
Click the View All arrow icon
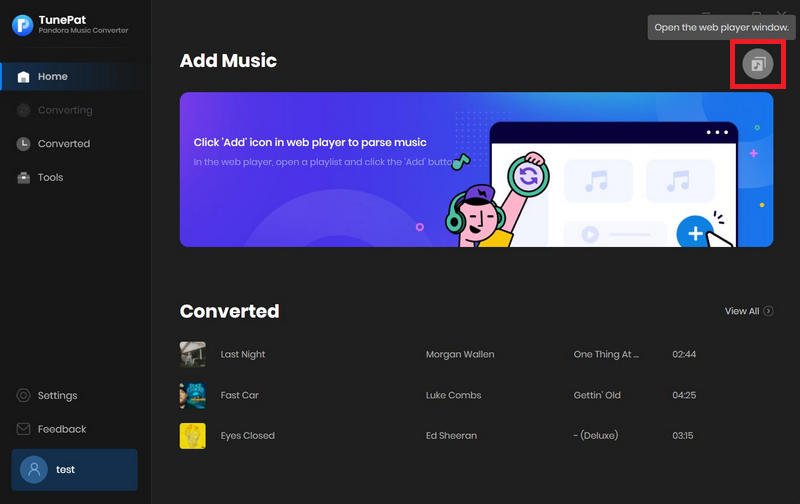768,311
